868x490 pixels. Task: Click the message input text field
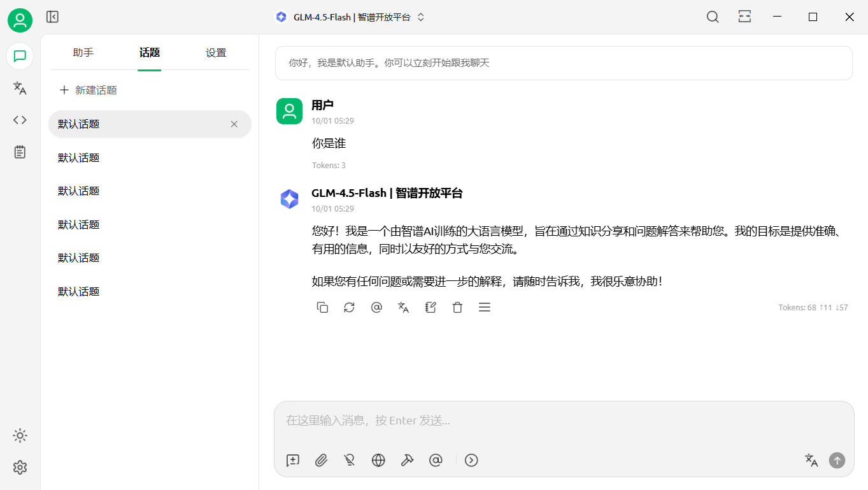tap(564, 421)
